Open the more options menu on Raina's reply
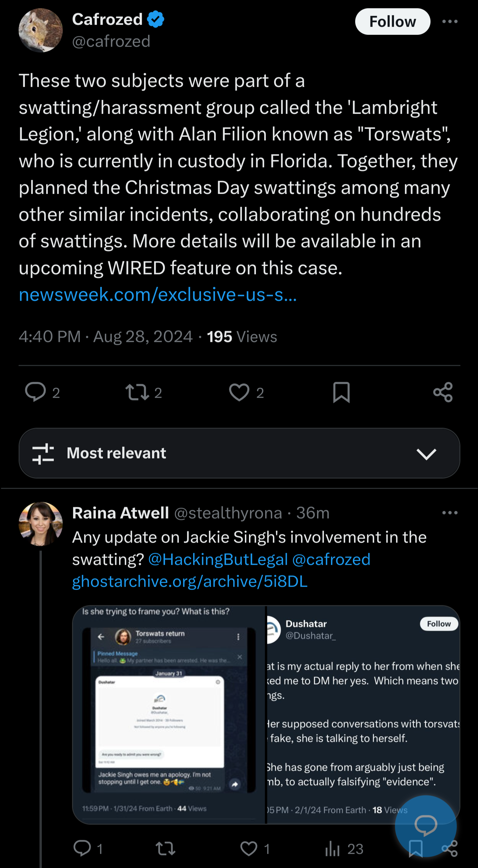478x868 pixels. (x=450, y=513)
